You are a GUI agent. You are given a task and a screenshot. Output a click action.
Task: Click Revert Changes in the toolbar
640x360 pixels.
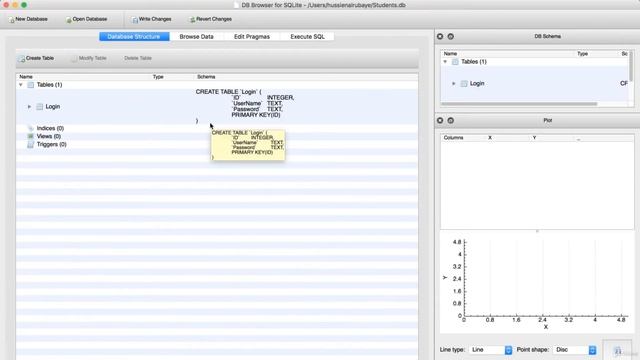pos(210,19)
